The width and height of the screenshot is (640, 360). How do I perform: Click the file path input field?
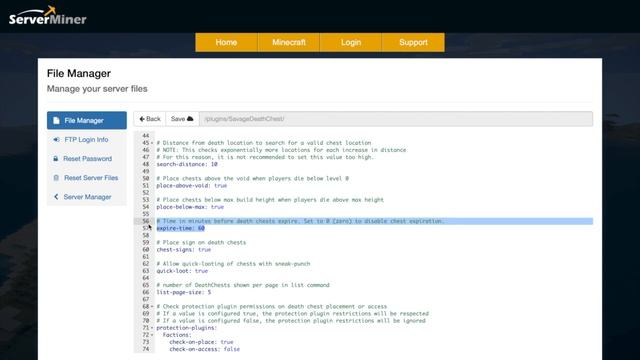tap(396, 119)
